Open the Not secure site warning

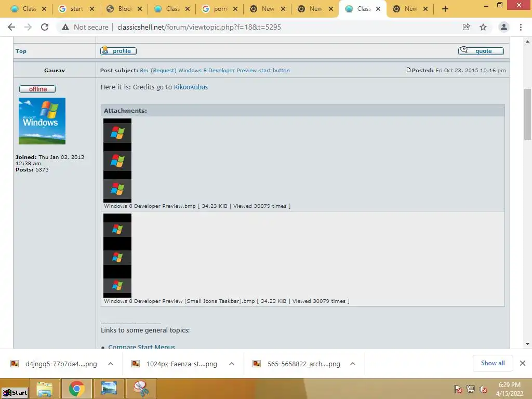85,27
